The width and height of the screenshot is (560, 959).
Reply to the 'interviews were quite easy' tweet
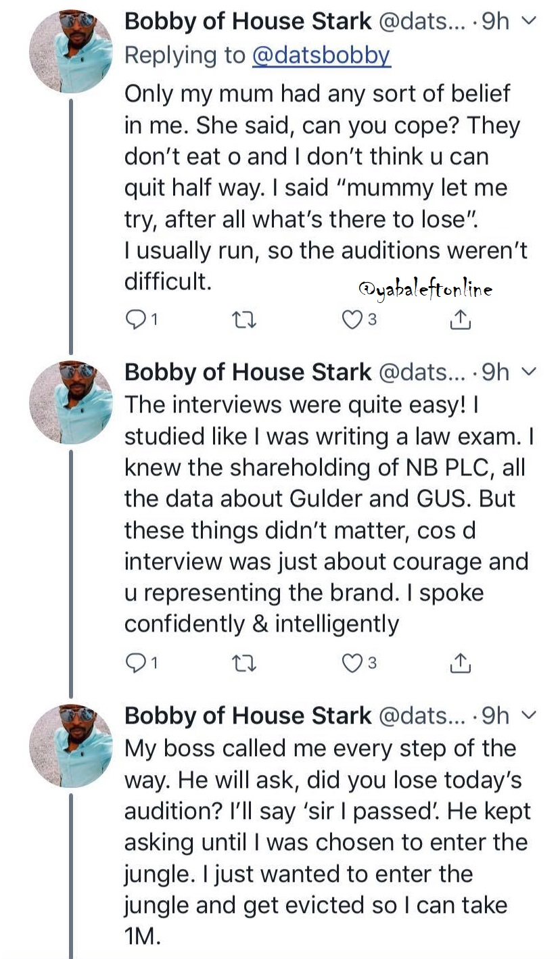coord(136,664)
